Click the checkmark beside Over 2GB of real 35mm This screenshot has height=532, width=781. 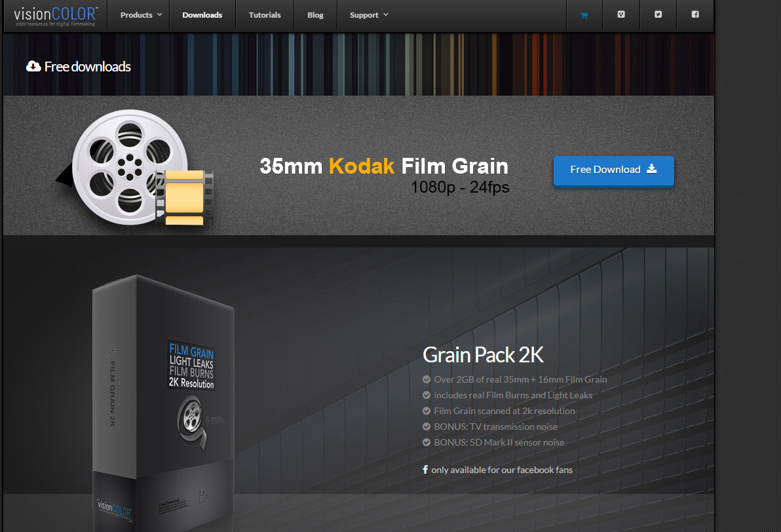click(427, 379)
